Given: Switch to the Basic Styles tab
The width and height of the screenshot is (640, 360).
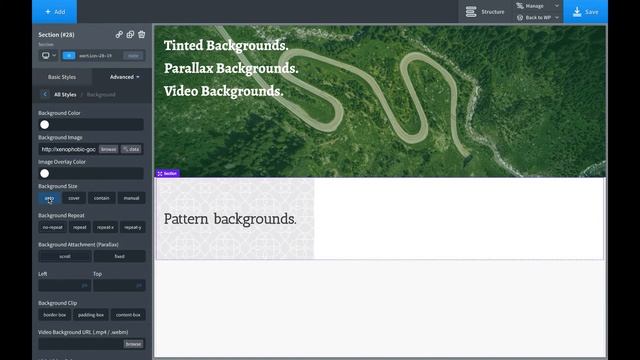Looking at the screenshot, I should 62,77.
